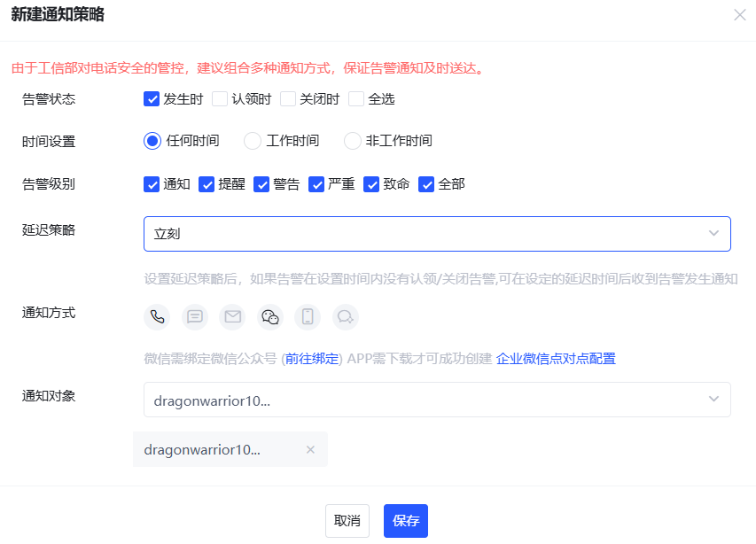Uncheck the 发生时 alert status checkbox
The height and width of the screenshot is (544, 756).
[x=152, y=99]
